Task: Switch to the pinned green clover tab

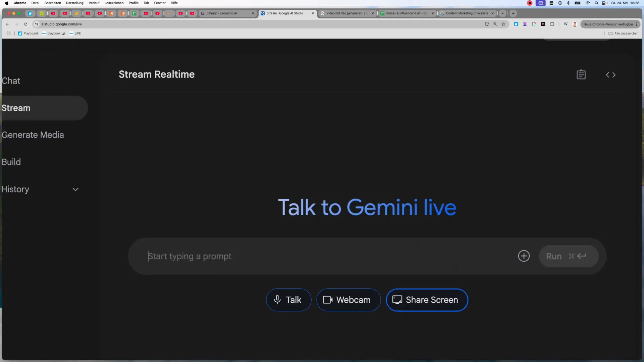Action: [x=42, y=13]
